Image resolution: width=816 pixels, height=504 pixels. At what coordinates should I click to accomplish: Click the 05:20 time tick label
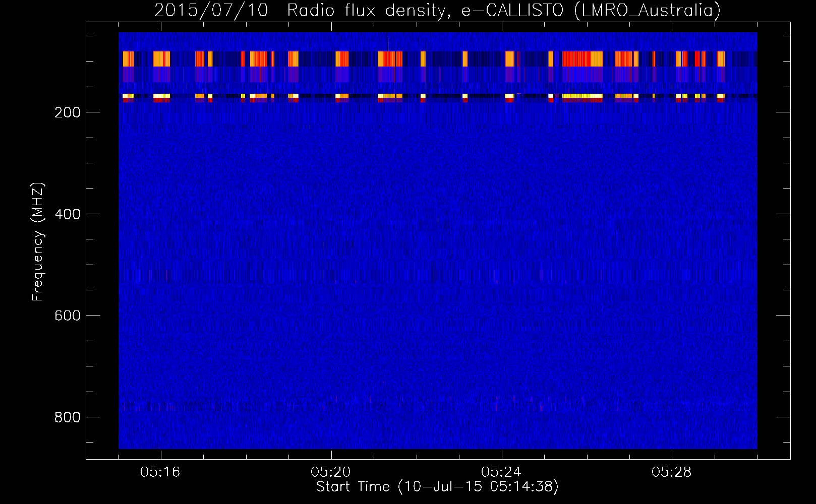click(x=331, y=472)
